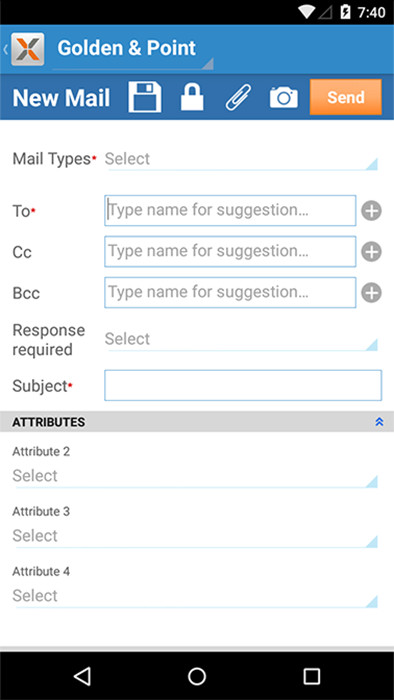Add Bcc recipient with plus icon
Viewport: 394px width, 700px height.
pos(371,293)
